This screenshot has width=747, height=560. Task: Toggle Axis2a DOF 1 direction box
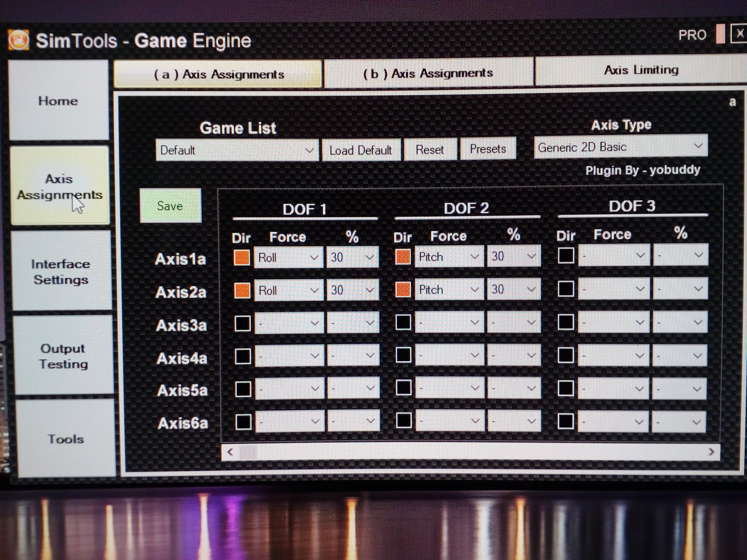pos(242,290)
